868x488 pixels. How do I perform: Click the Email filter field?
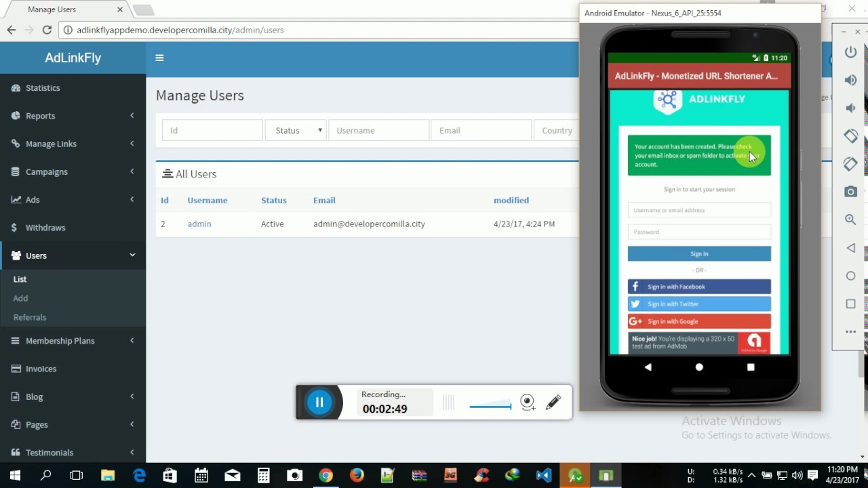coord(481,130)
